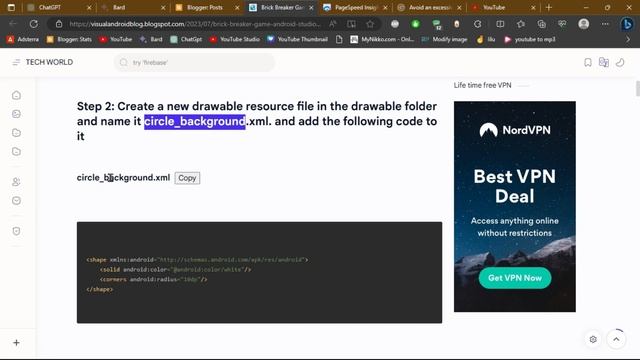
Task: Open the youtube to mp3 bookmark
Action: coord(530,39)
